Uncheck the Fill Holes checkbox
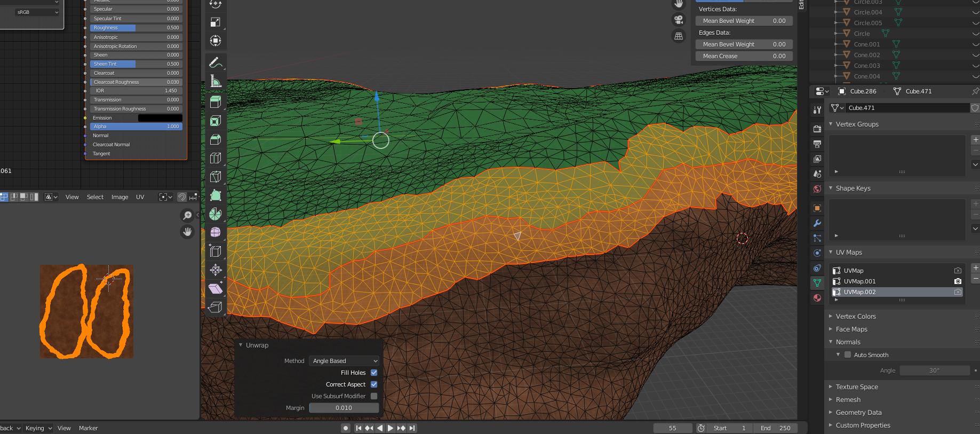Image resolution: width=980 pixels, height=434 pixels. pyautogui.click(x=374, y=373)
